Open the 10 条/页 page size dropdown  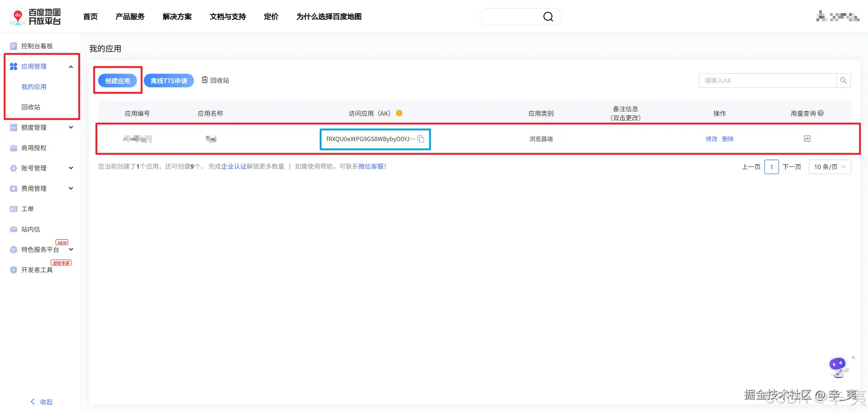(830, 167)
